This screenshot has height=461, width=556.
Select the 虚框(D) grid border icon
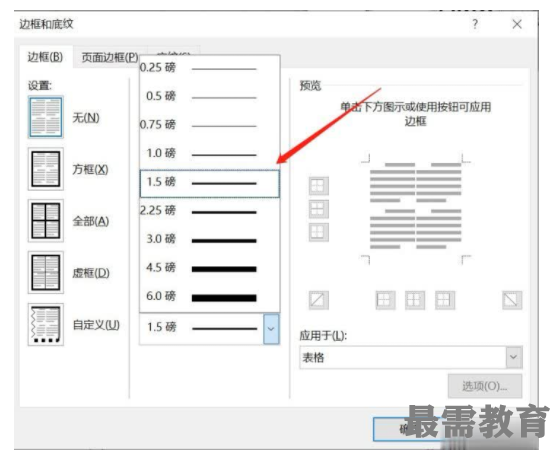coord(46,272)
